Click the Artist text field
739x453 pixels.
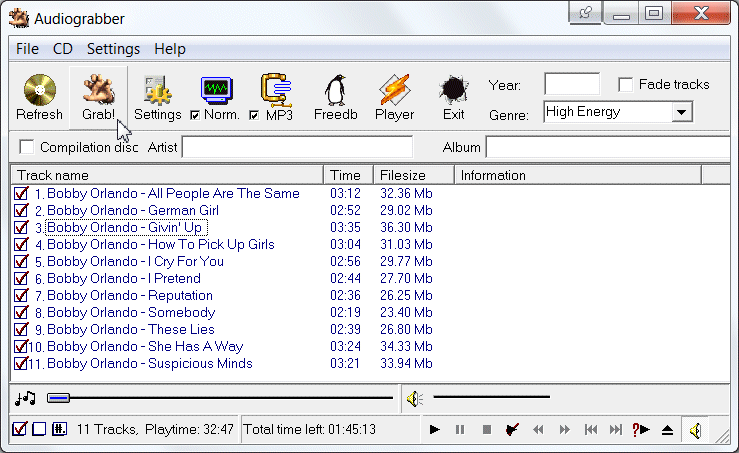[x=297, y=148]
